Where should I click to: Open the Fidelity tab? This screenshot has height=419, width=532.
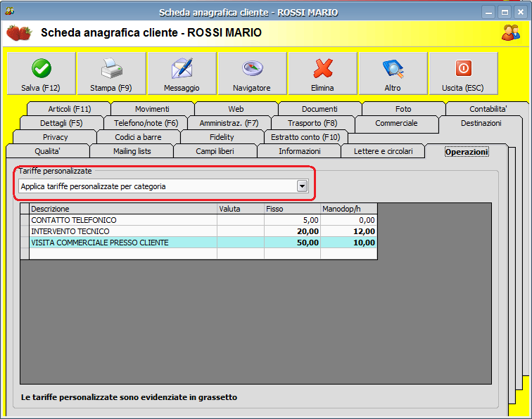222,137
